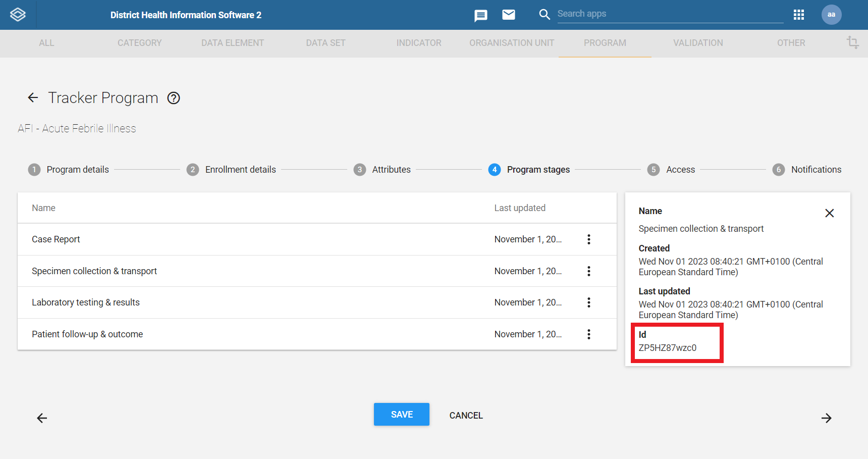The image size is (868, 459).
Task: Open the messages envelope icon
Action: click(x=508, y=15)
